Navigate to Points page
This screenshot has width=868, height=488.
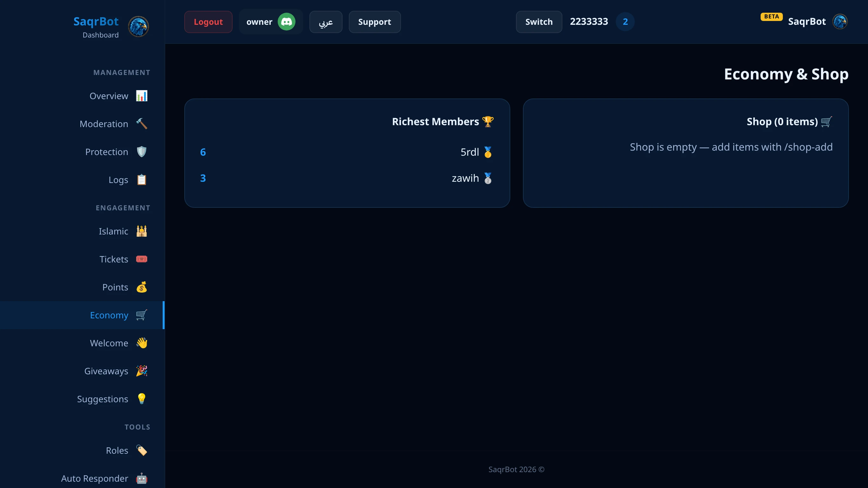coord(82,287)
